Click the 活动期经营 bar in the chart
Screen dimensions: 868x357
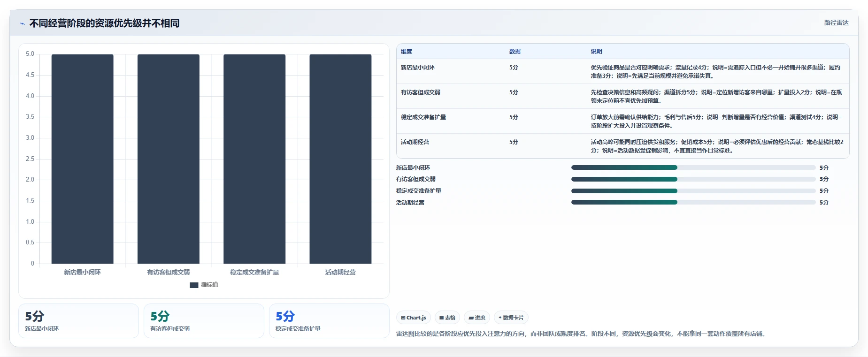(340, 159)
